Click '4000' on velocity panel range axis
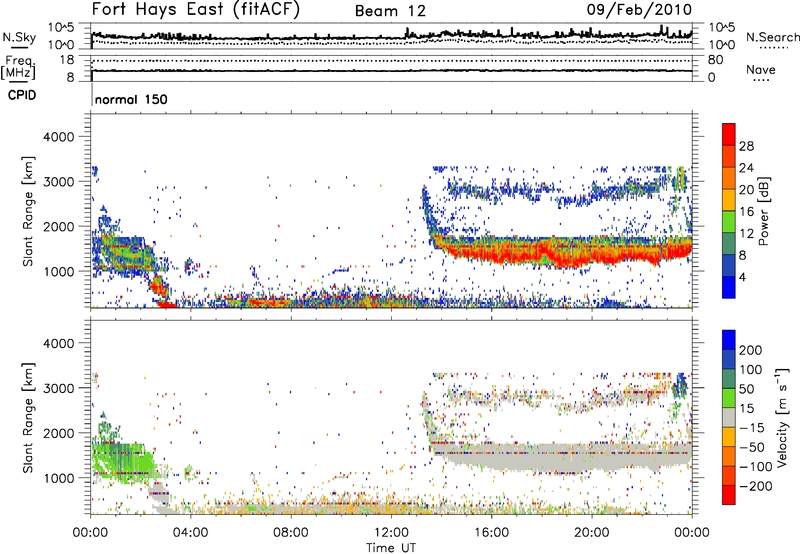This screenshot has height=554, width=800. [x=58, y=343]
